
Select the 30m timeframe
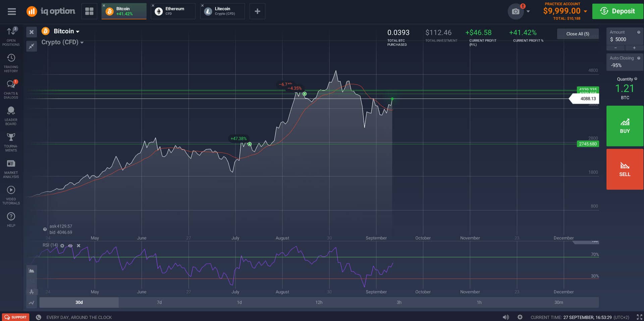[559, 303]
